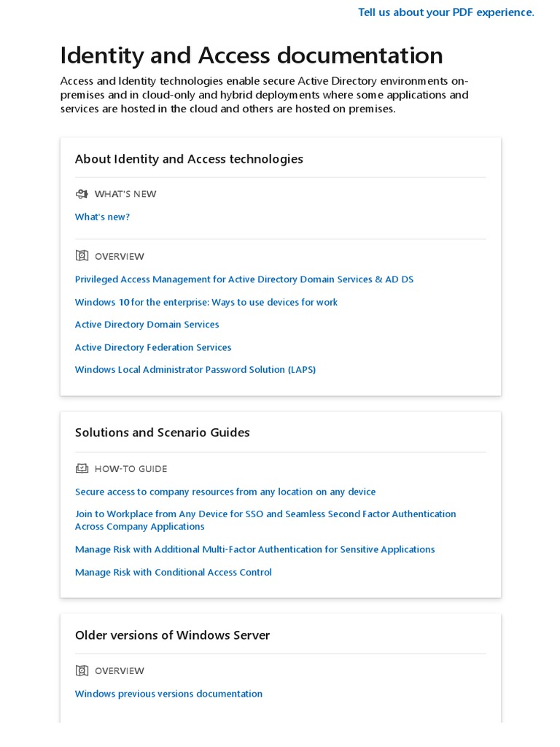
Task: Click the Overview icon under Older versions
Action: 82,670
